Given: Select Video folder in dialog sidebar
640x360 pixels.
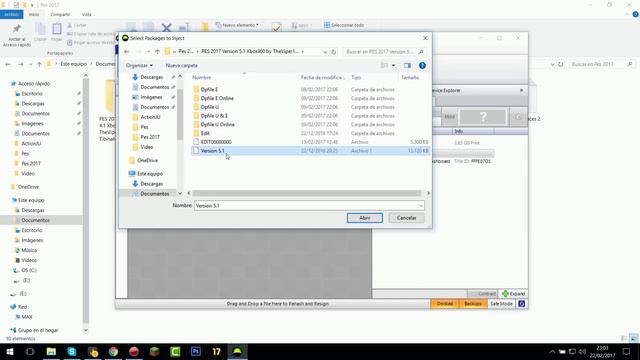Looking at the screenshot, I should (x=147, y=147).
